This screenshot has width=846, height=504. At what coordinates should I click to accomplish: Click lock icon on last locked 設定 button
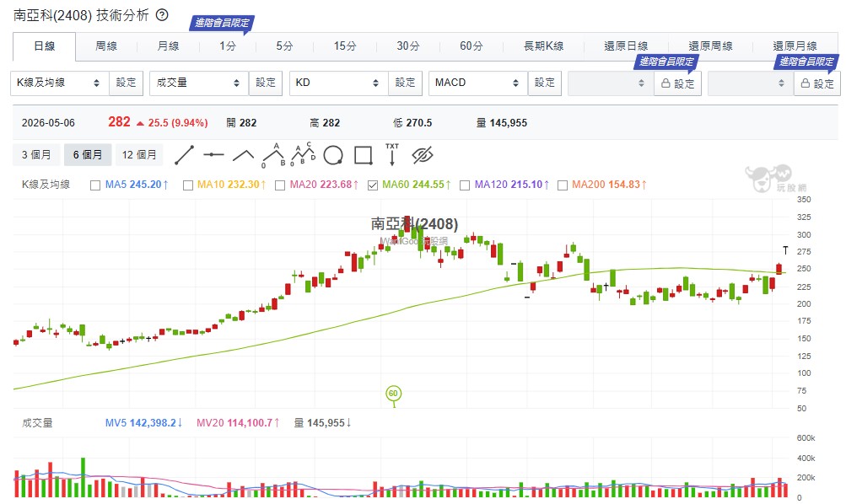[x=806, y=83]
